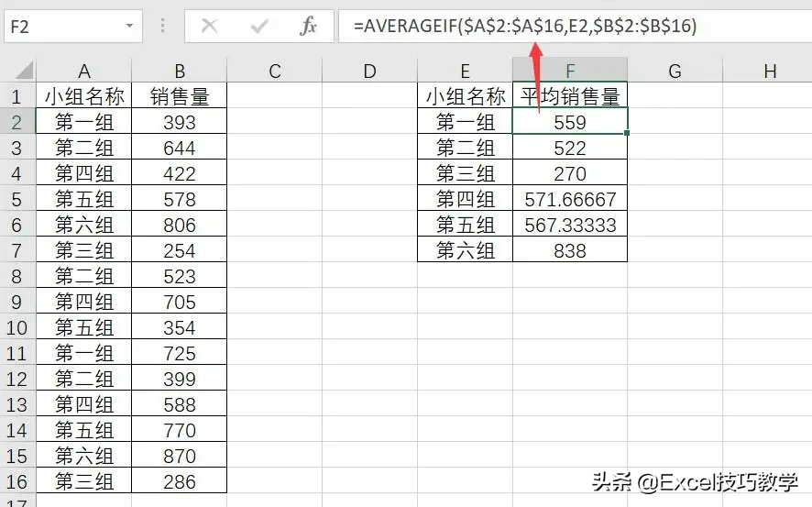Select cell B16 with value 286
Screen dimensions: 812x507
[x=180, y=481]
